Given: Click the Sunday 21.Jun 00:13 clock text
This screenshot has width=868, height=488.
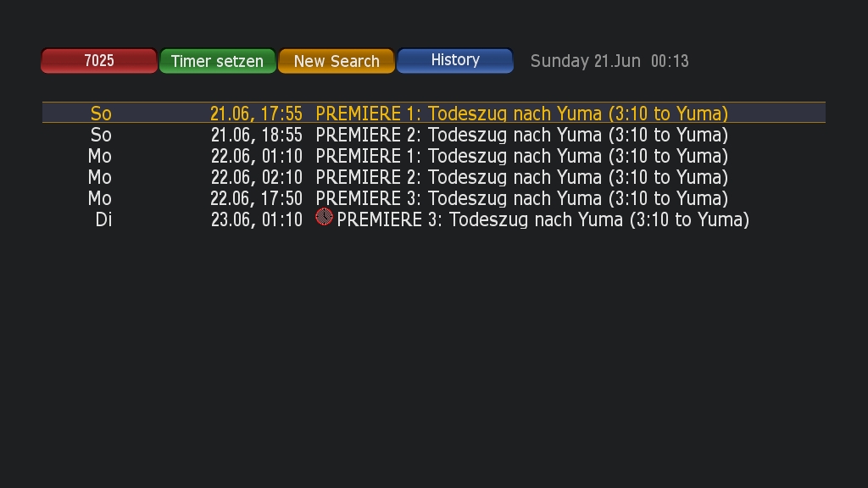Looking at the screenshot, I should click(609, 61).
